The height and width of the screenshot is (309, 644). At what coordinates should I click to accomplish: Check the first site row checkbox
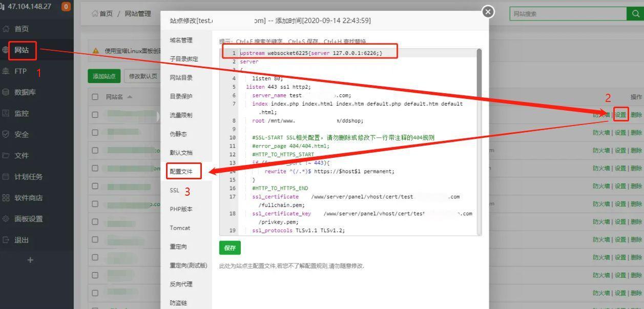click(x=95, y=115)
